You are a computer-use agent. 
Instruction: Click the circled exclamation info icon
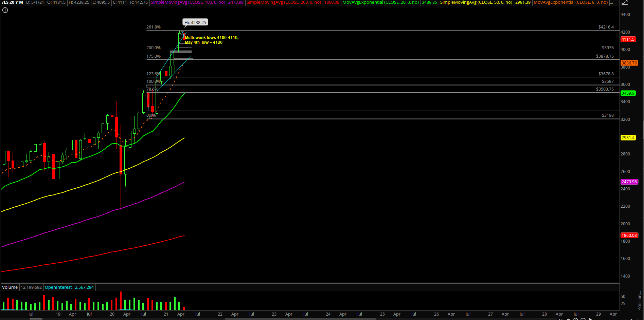coord(5,10)
